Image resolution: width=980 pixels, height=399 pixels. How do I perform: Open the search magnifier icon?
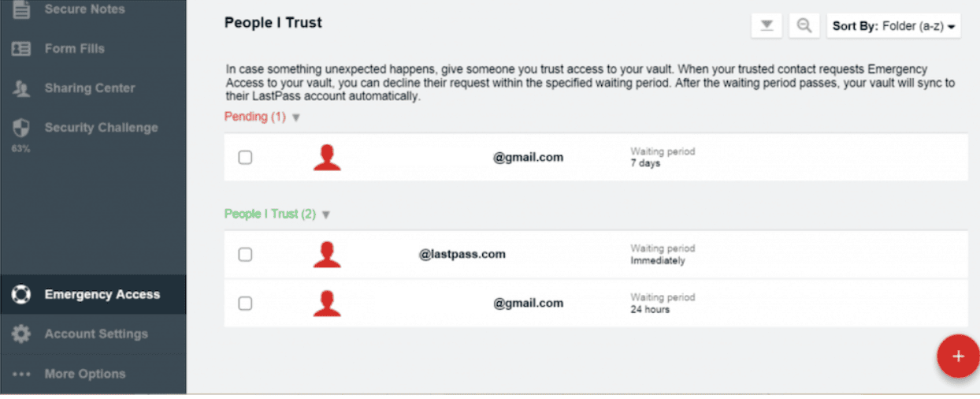(804, 25)
